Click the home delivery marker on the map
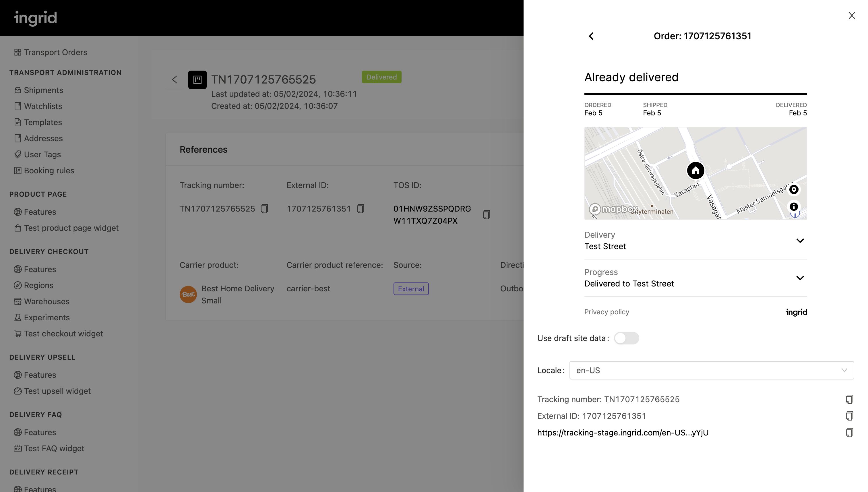Screen dimensions: 868x492 (695, 171)
